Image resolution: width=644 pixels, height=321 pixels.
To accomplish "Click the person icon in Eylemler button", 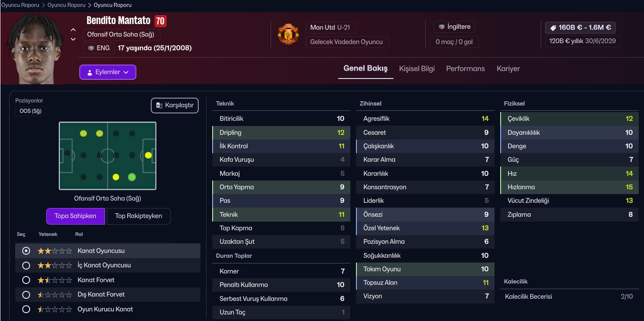I will (89, 72).
